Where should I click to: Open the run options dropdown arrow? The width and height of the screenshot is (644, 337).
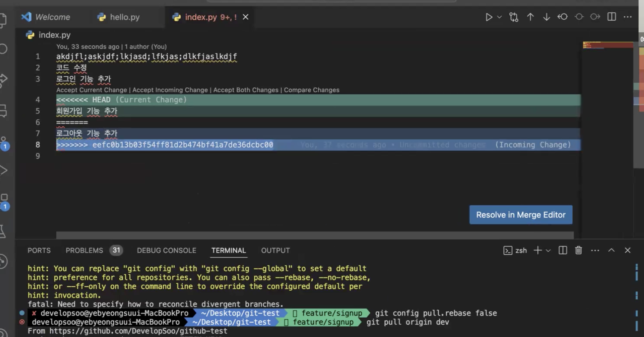[499, 17]
